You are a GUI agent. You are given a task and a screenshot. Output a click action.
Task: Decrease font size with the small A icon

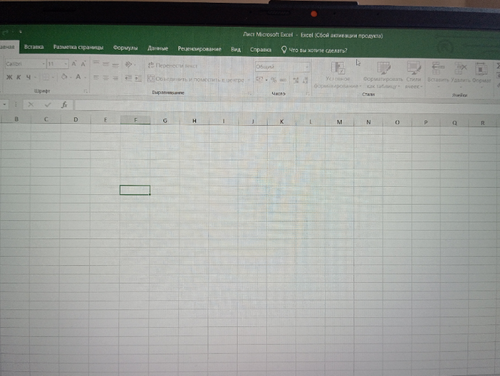click(x=83, y=64)
